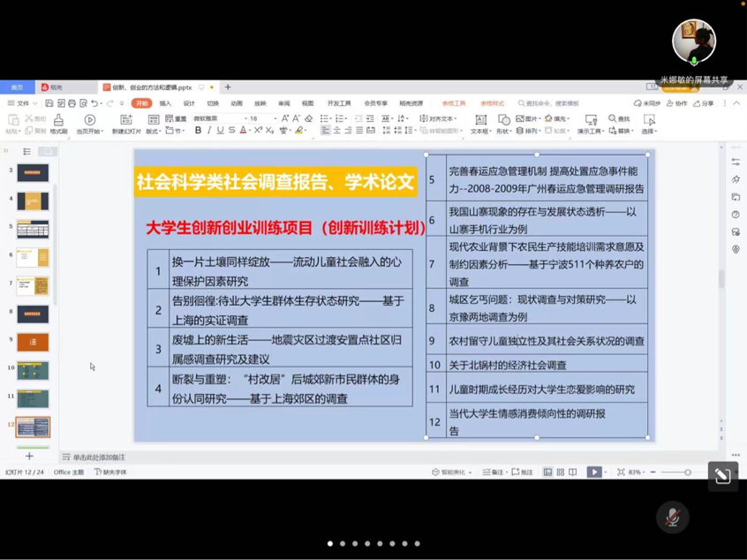
Task: Switch to the 插入 (Insert) ribbon tab
Action: [x=165, y=103]
